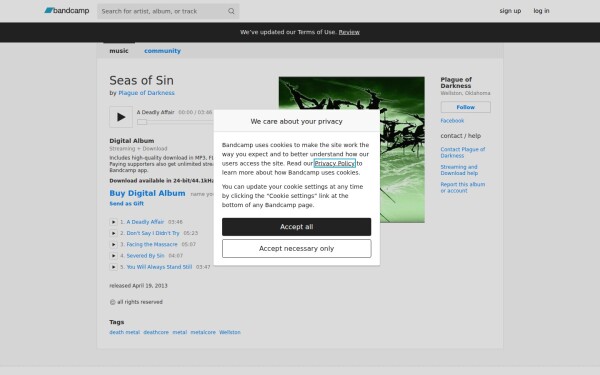Click the player progress slider handle

click(142, 122)
